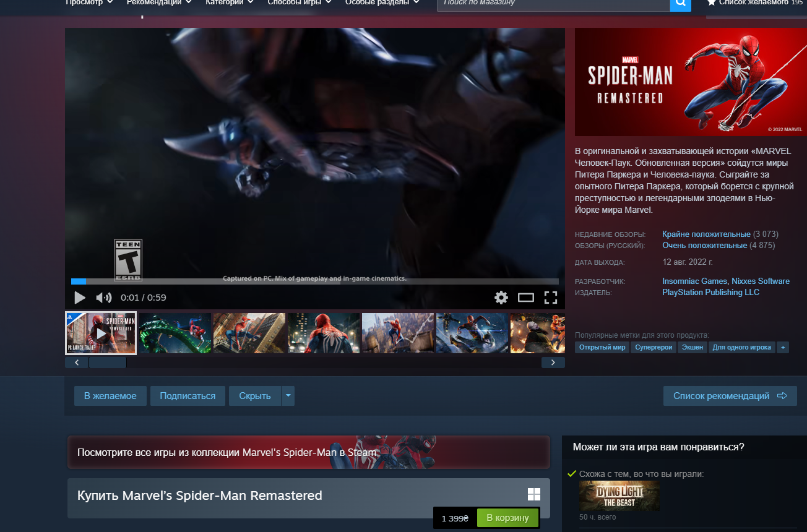The width and height of the screenshot is (807, 532).
Task: Open the Категории menu
Action: (x=229, y=2)
